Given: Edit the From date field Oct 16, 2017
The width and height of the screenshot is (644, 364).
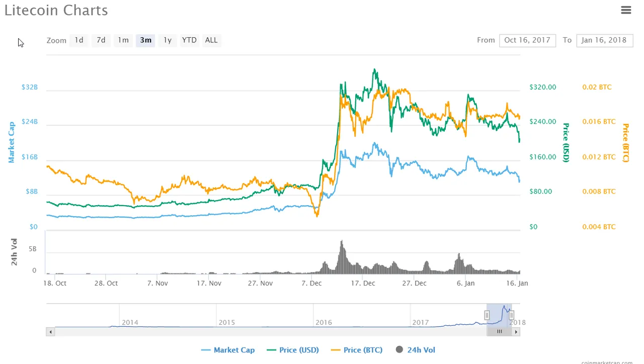Looking at the screenshot, I should click(527, 40).
